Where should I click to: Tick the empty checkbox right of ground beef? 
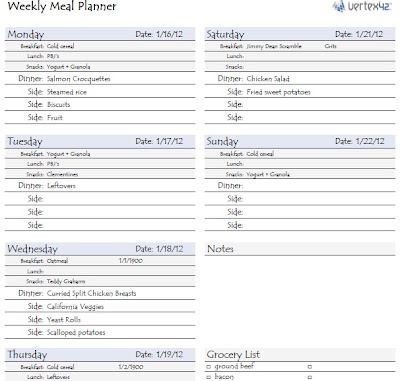(x=310, y=367)
